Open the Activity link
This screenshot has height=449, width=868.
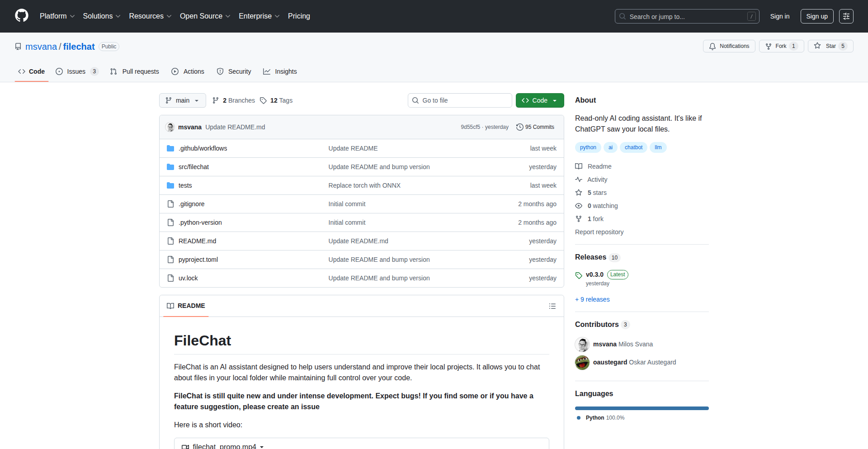591,180
